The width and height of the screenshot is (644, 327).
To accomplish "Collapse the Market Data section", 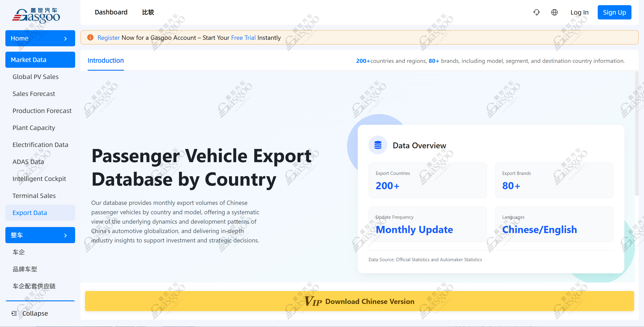I will (40, 60).
